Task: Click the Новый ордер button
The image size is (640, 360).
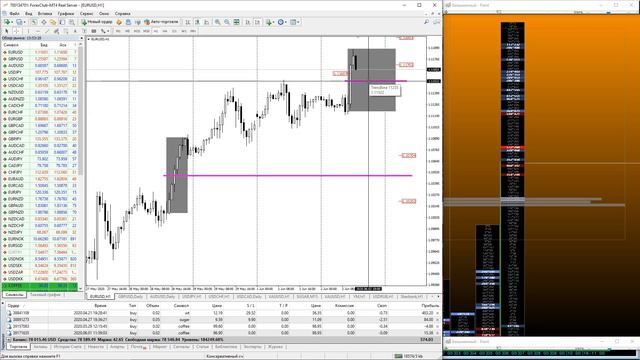Action: click(96, 22)
